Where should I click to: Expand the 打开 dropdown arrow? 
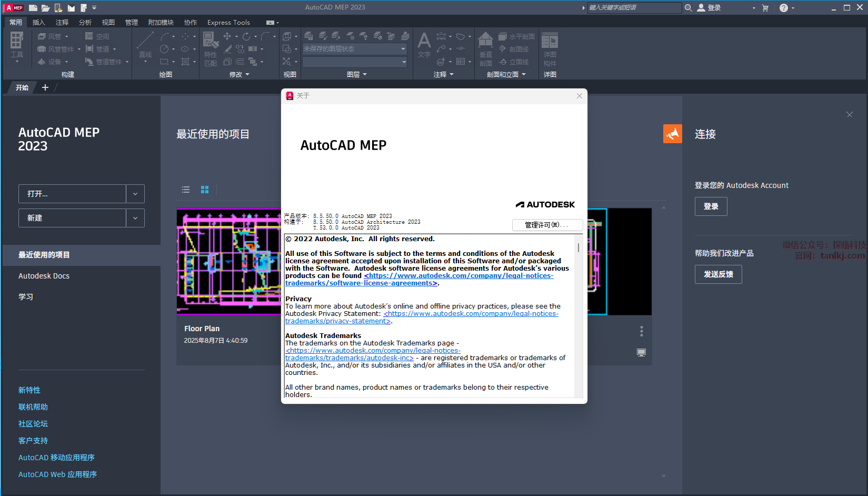135,194
